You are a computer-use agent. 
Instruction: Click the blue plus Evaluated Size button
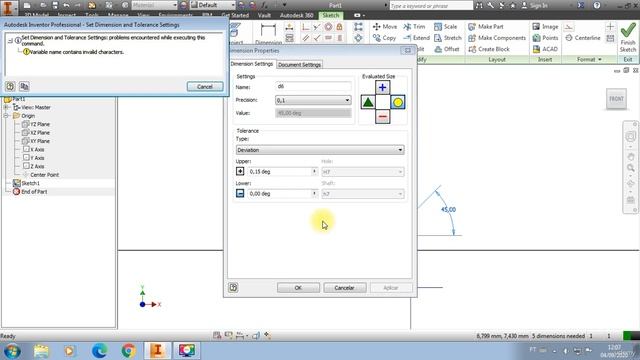382,87
